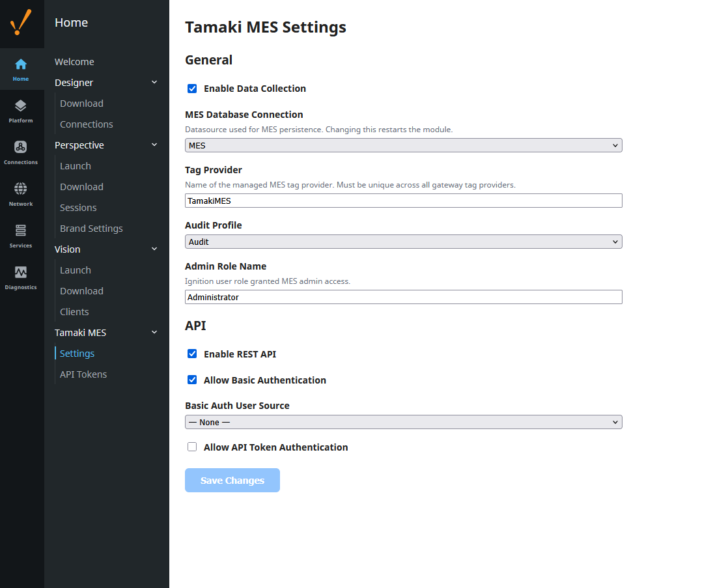728x588 pixels.
Task: Click the Tag Provider text field
Action: [x=404, y=201]
